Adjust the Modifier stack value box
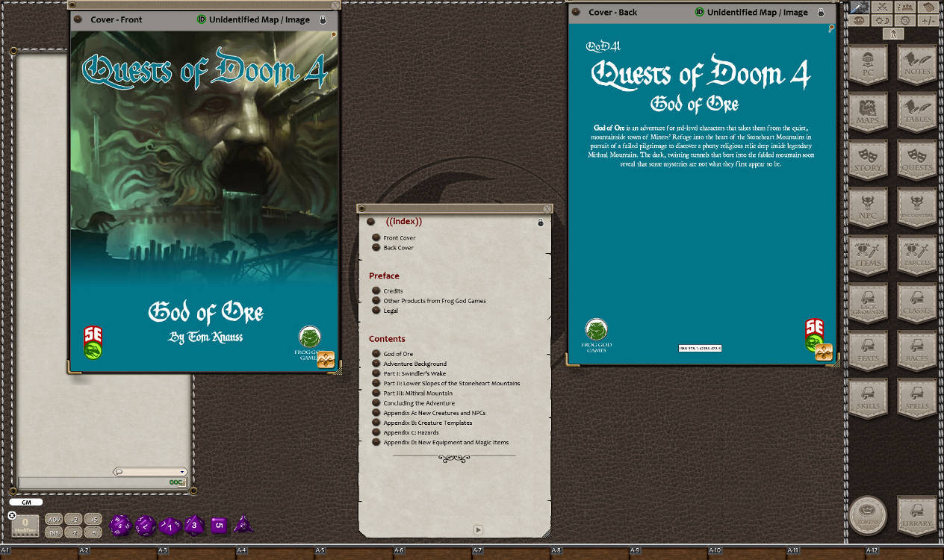The image size is (944, 560). (25, 524)
